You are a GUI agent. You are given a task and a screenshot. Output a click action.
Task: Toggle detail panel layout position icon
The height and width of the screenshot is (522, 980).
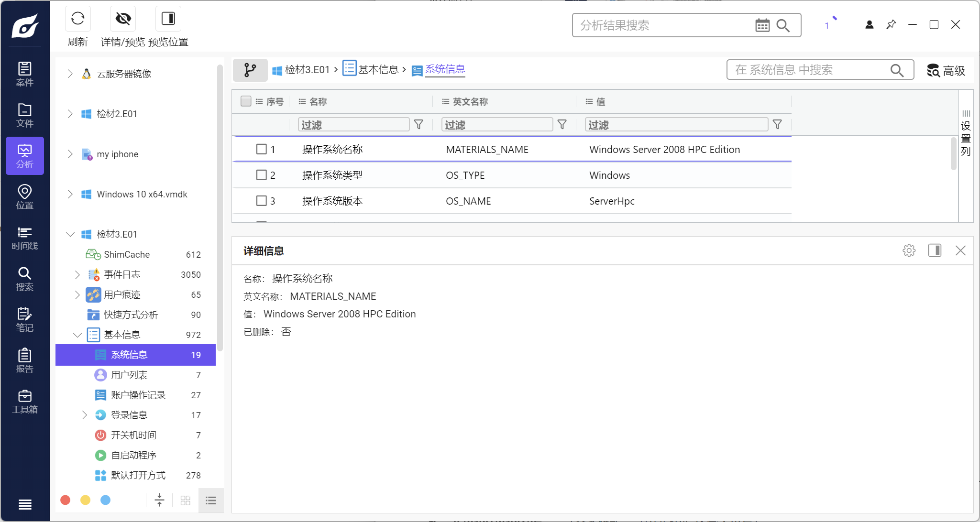tap(935, 250)
